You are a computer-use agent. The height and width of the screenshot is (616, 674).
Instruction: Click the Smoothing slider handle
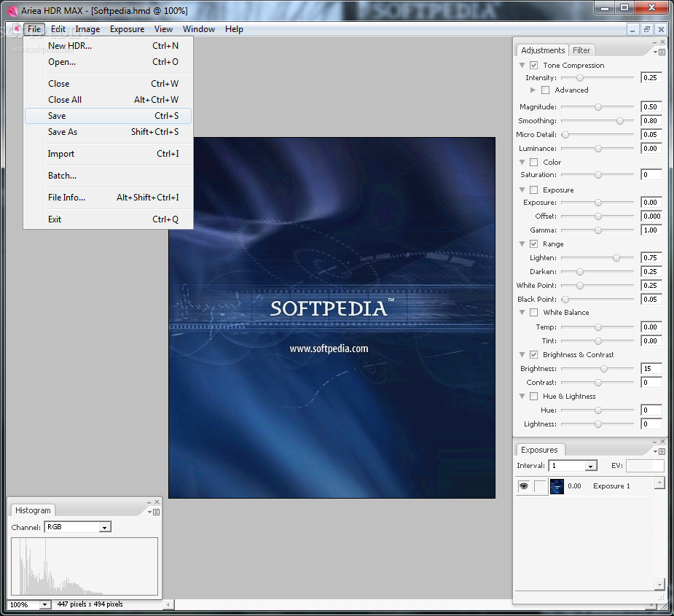coord(620,121)
